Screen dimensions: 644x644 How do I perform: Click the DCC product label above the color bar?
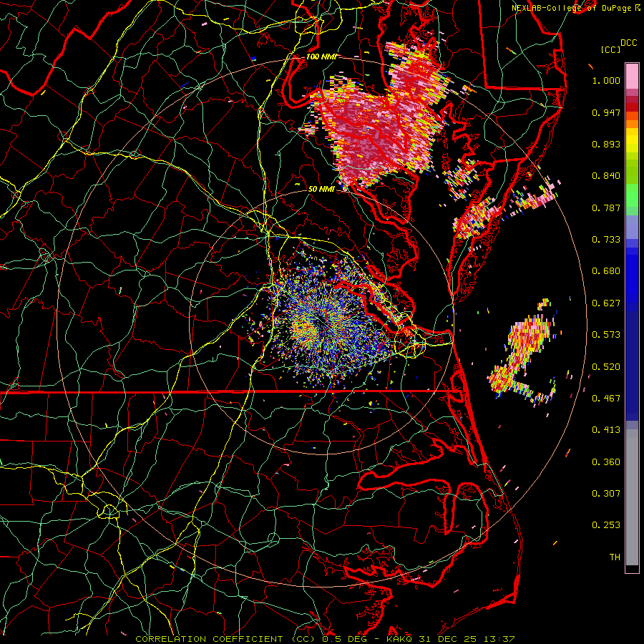click(x=628, y=43)
